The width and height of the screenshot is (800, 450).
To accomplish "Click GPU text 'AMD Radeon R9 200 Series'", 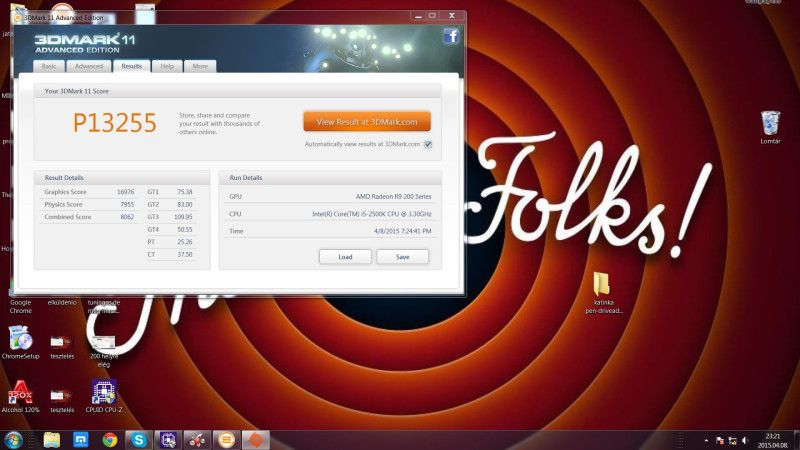I will pos(393,196).
